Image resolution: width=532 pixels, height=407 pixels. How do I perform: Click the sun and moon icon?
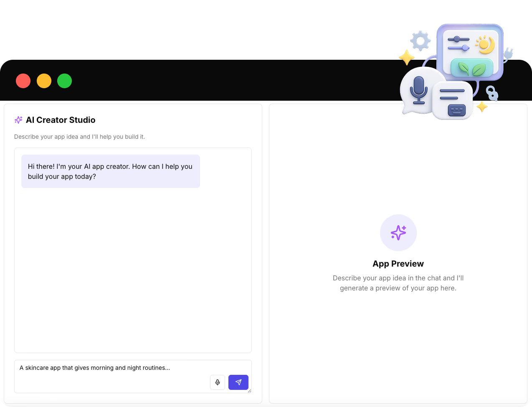[x=485, y=44]
